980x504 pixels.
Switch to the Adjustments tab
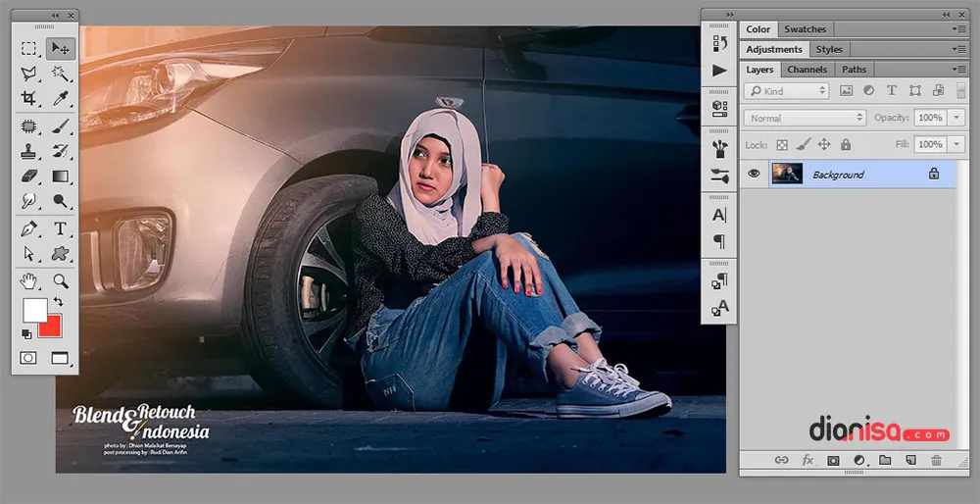[x=774, y=49]
